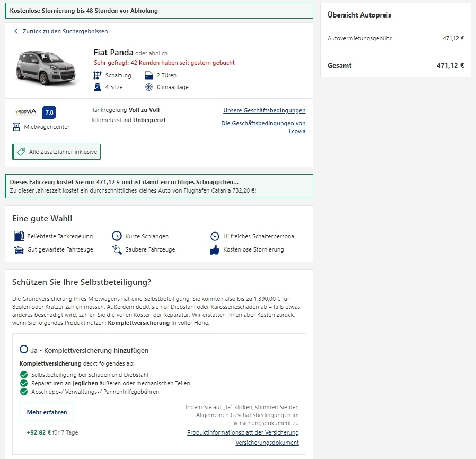Click the +92,82 € für 7 Tage price
Image resolution: width=476 pixels, height=459 pixels.
(x=52, y=432)
